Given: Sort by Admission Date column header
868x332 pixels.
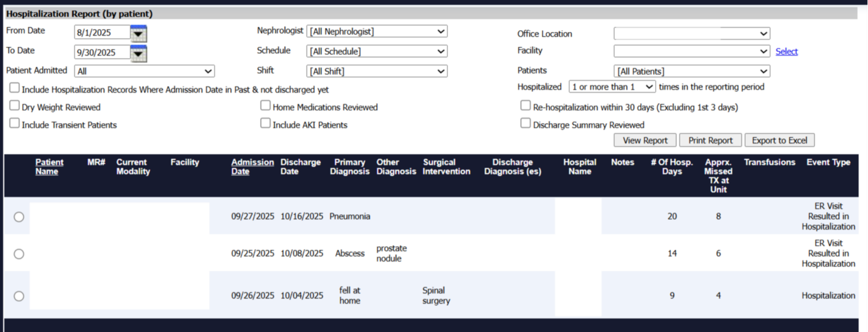Looking at the screenshot, I should tap(252, 167).
